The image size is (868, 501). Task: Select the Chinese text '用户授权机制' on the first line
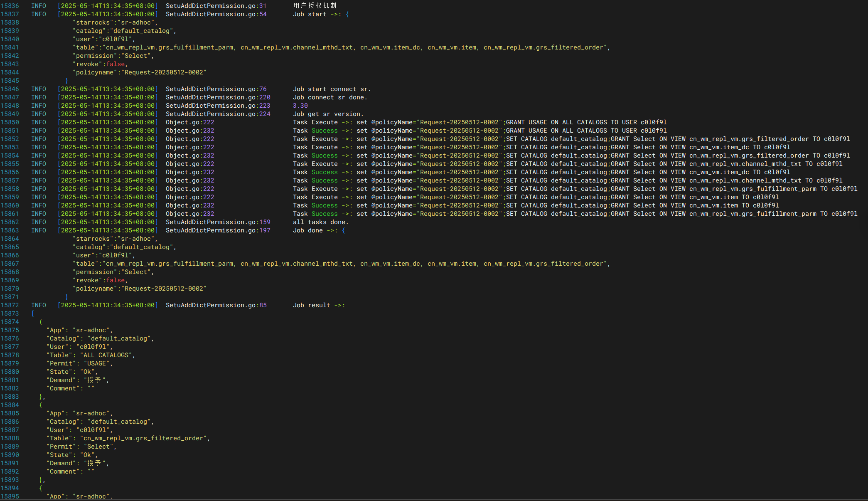point(315,6)
